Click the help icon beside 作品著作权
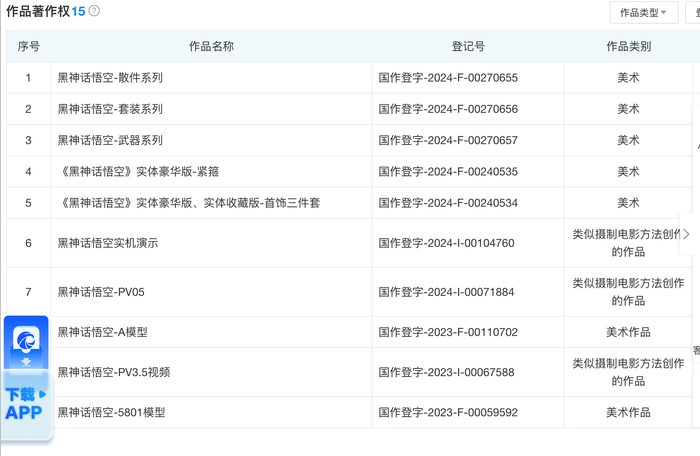Screen dimensions: 700x456 coord(94,11)
